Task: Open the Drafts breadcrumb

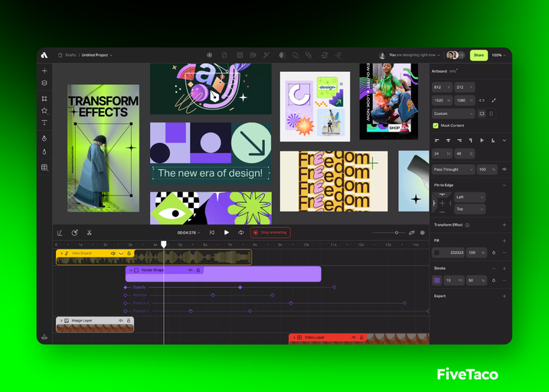Action: pyautogui.click(x=70, y=55)
